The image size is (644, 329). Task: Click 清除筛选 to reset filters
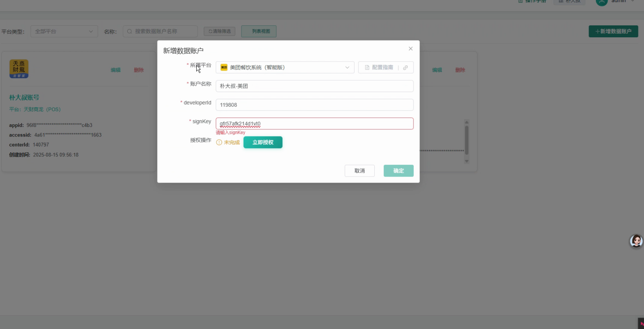click(220, 31)
